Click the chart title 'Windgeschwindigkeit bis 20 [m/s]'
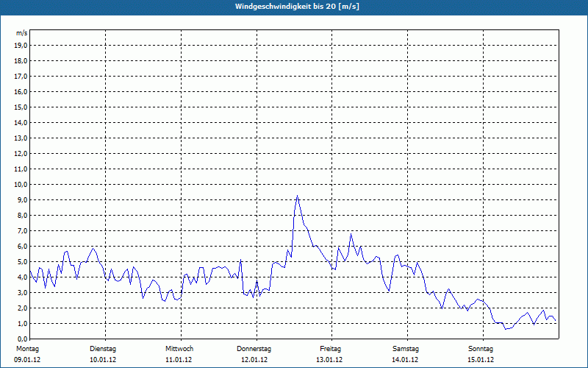 point(297,7)
